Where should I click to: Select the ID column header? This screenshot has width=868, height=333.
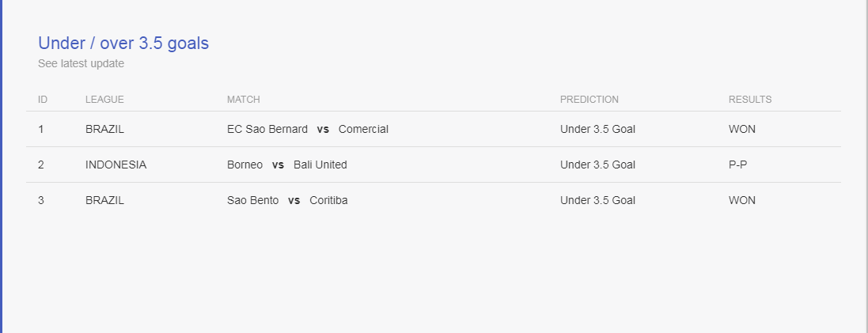coord(43,100)
